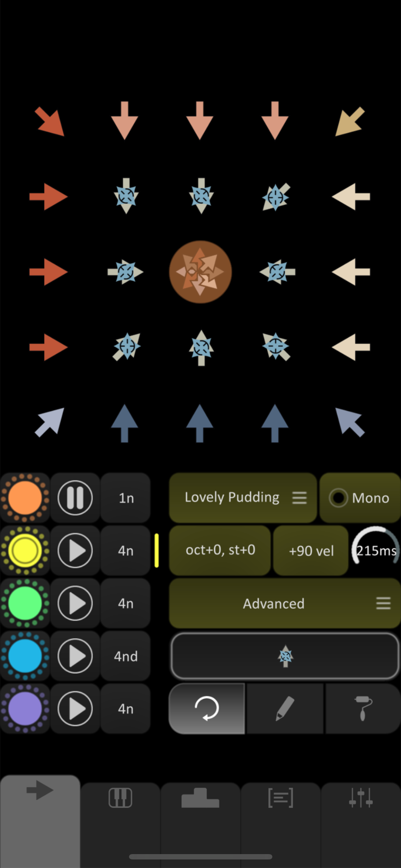Tap the light blue diagonal arrow cell
Screen dimensions: 401x868
[x=49, y=423]
